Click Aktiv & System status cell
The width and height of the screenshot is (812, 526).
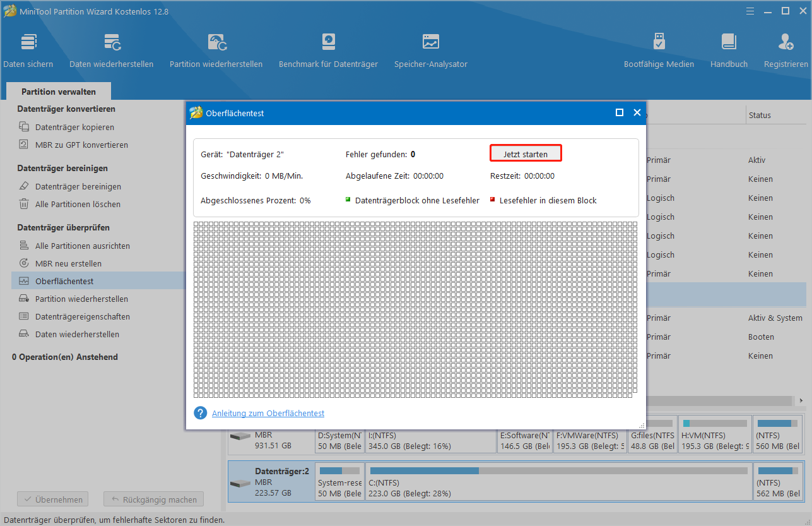[775, 318]
